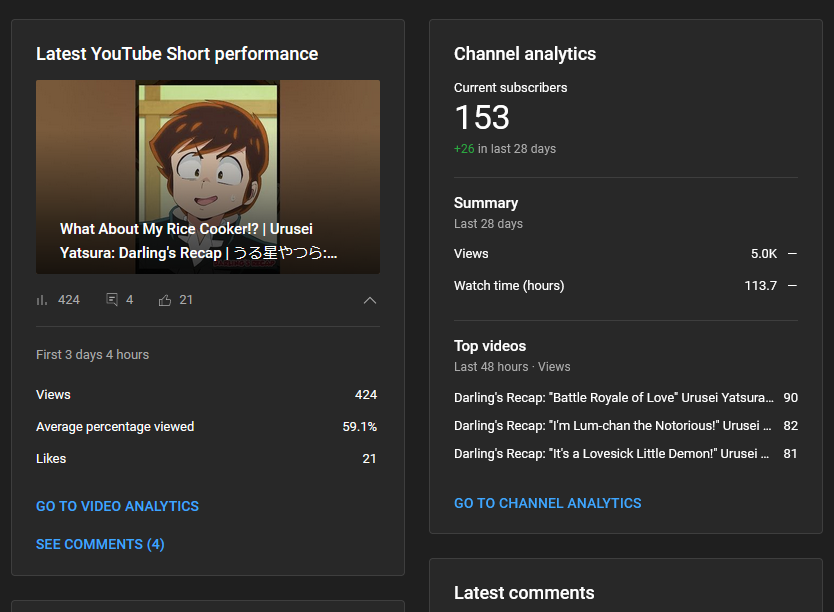This screenshot has width=834, height=612.
Task: Click the Watch time (hours) label
Action: pyautogui.click(x=509, y=286)
